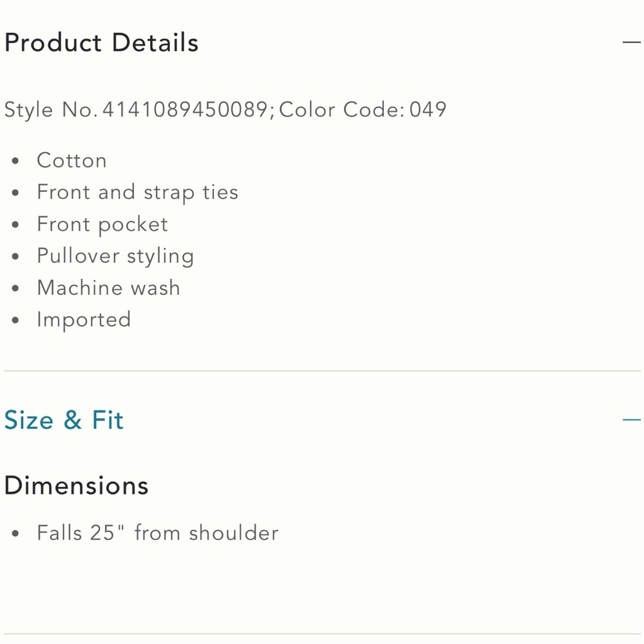Click the divider line below Product Details list
Screen dimensions: 644x644
(x=323, y=370)
